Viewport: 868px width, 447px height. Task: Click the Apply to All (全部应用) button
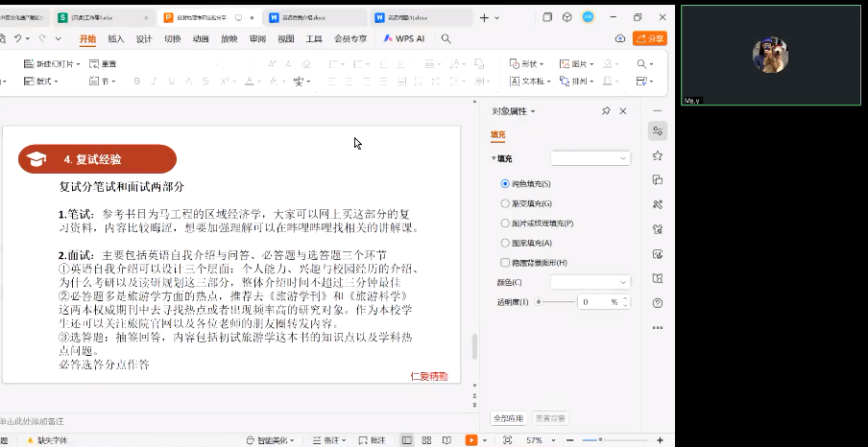(x=508, y=418)
